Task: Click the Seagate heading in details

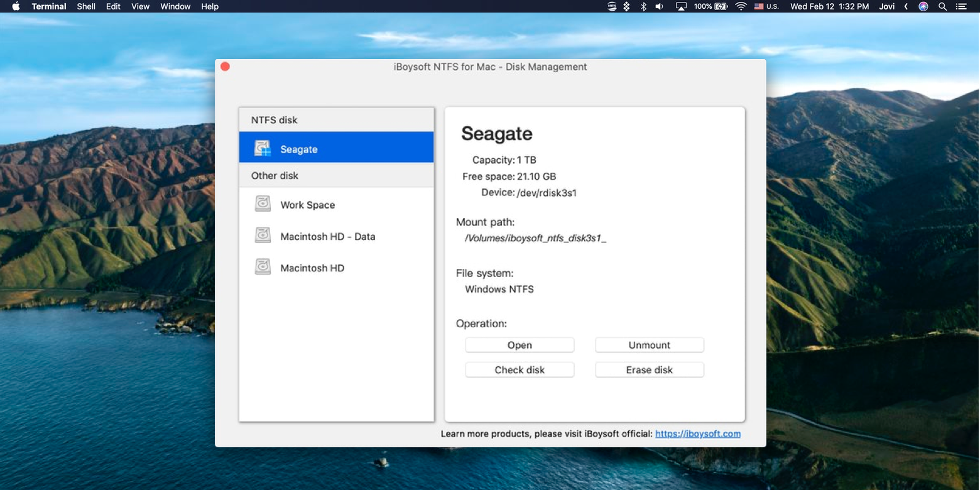Action: [x=497, y=133]
